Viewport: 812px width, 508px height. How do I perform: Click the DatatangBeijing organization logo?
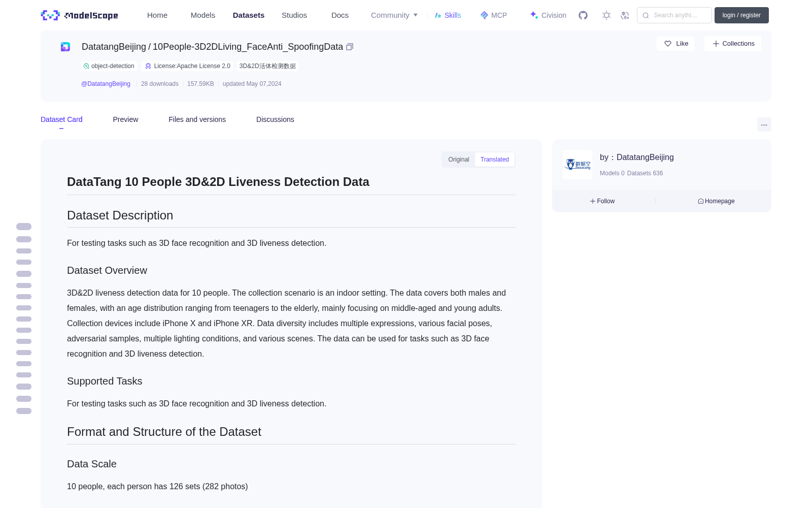coord(578,165)
